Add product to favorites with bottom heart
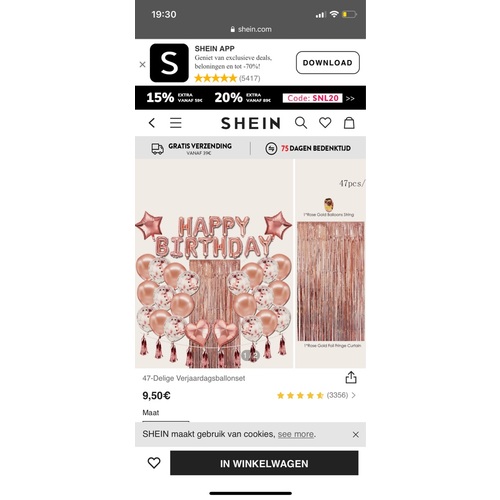 click(x=154, y=463)
